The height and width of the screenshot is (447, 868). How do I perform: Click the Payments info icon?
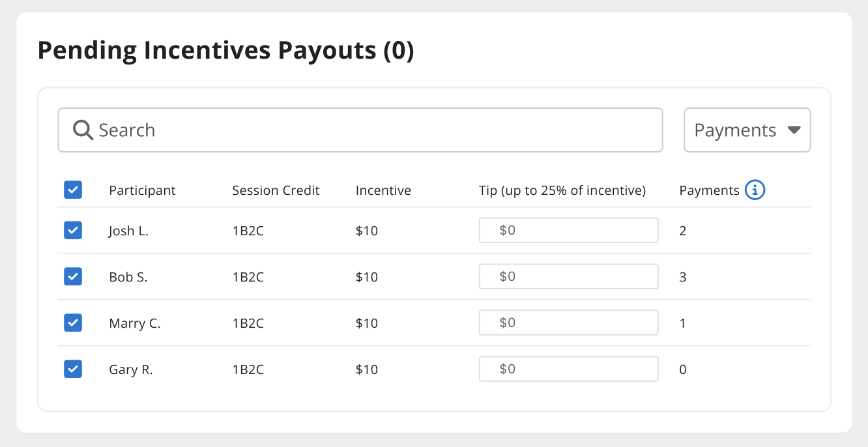[x=755, y=190]
